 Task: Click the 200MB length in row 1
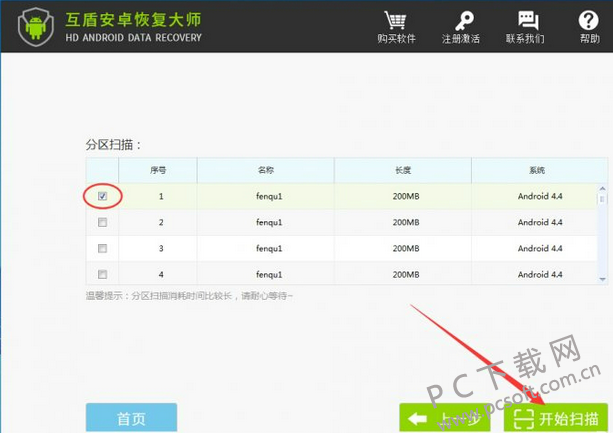[x=406, y=196]
